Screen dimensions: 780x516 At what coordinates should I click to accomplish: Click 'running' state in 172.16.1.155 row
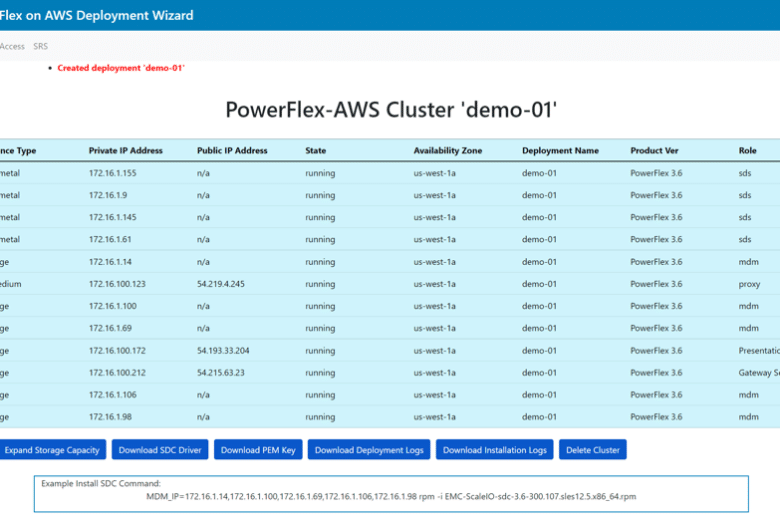320,173
